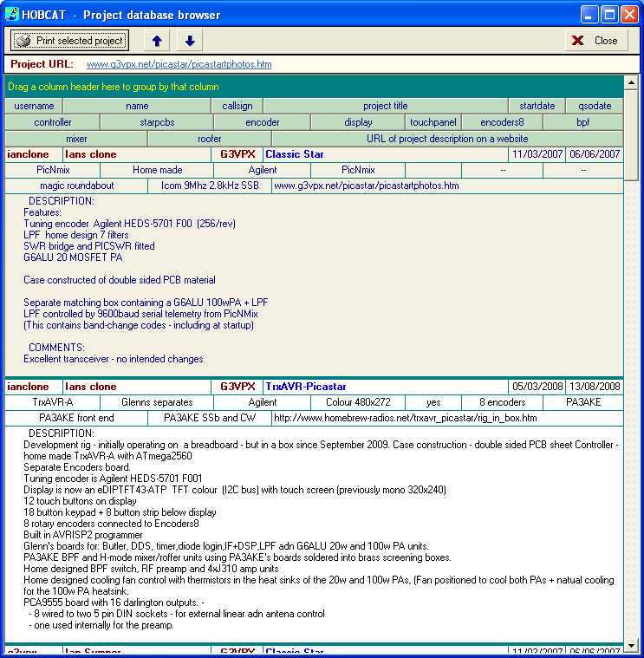Click the roofer column header

(209, 139)
